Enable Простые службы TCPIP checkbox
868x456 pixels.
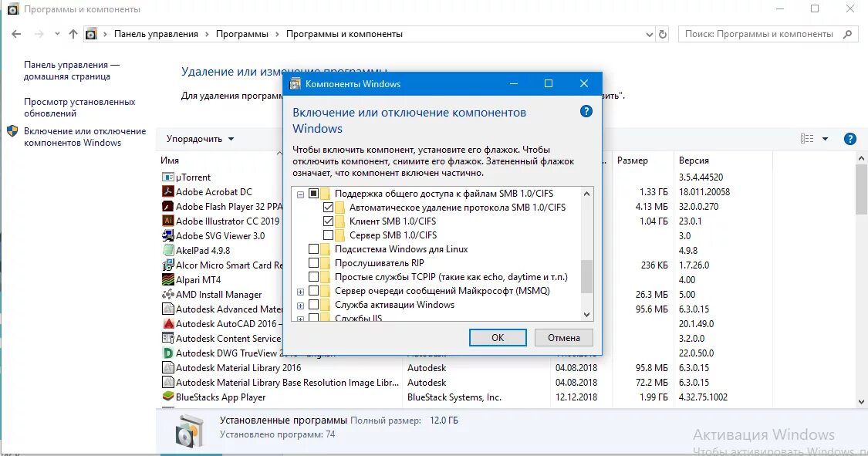(x=314, y=277)
